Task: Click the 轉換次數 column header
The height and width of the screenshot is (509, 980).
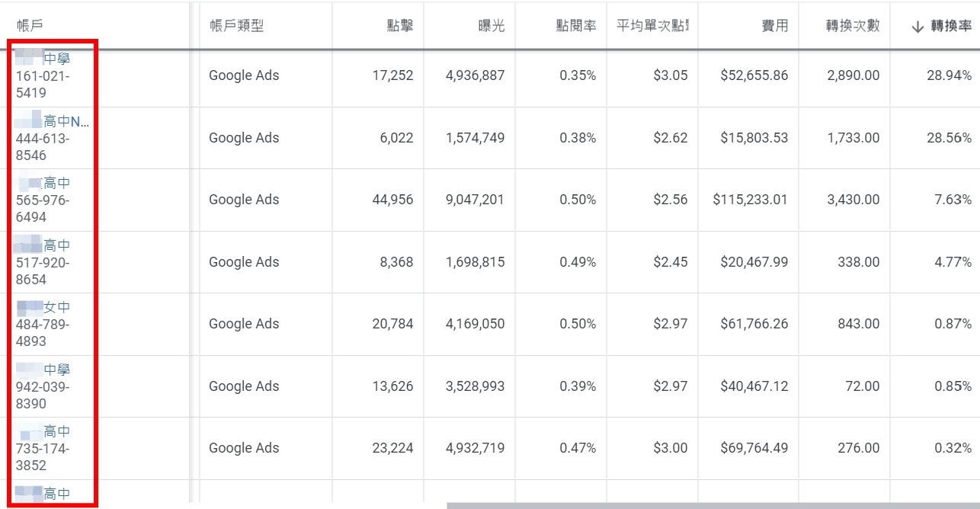Action: pos(853,26)
